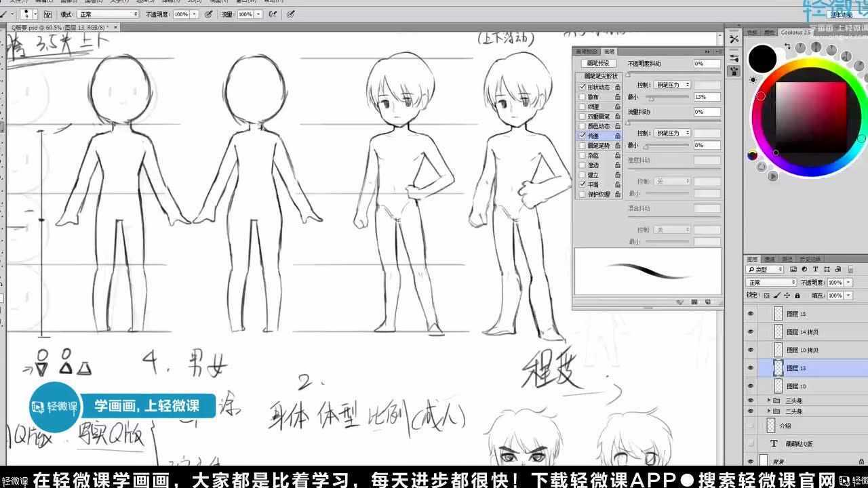Filter layers by smart objects icon
This screenshot has width=868, height=488.
[x=838, y=269]
